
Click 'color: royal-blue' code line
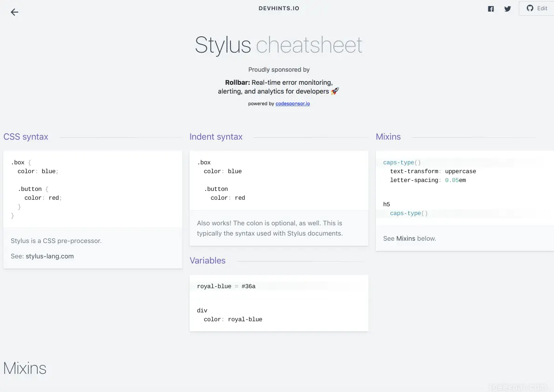233,319
